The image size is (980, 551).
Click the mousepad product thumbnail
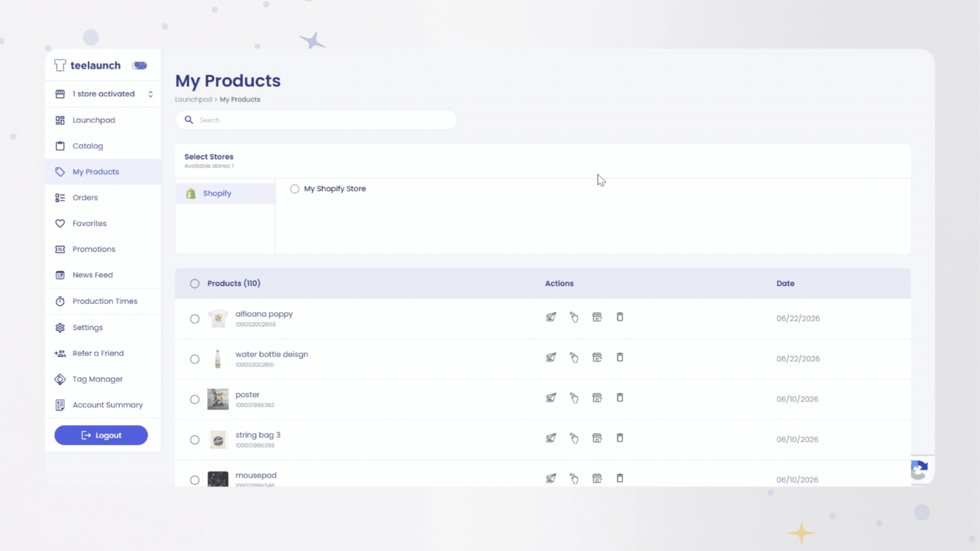pyautogui.click(x=218, y=479)
